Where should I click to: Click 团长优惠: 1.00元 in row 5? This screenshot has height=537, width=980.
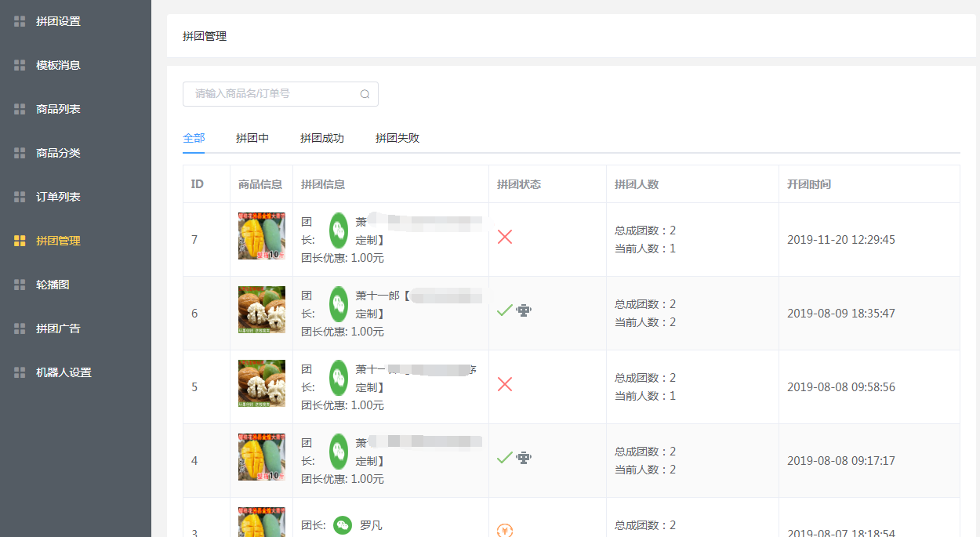(x=343, y=405)
